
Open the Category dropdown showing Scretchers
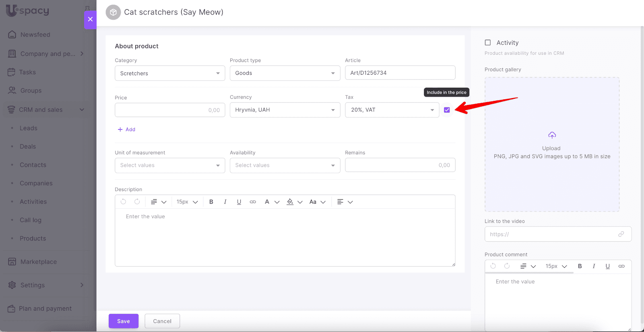(x=170, y=73)
